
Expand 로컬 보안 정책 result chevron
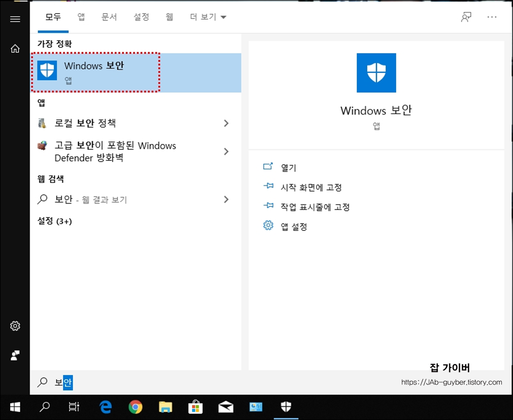226,123
